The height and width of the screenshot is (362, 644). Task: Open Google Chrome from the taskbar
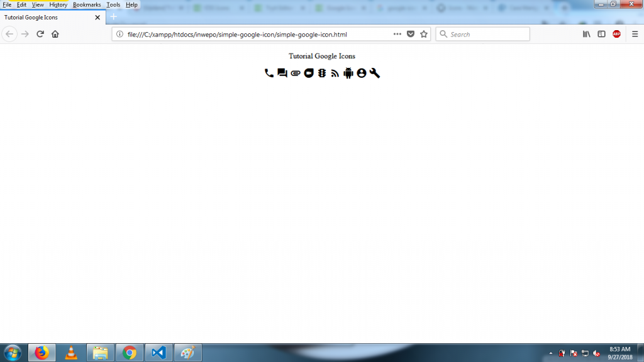pos(130,353)
